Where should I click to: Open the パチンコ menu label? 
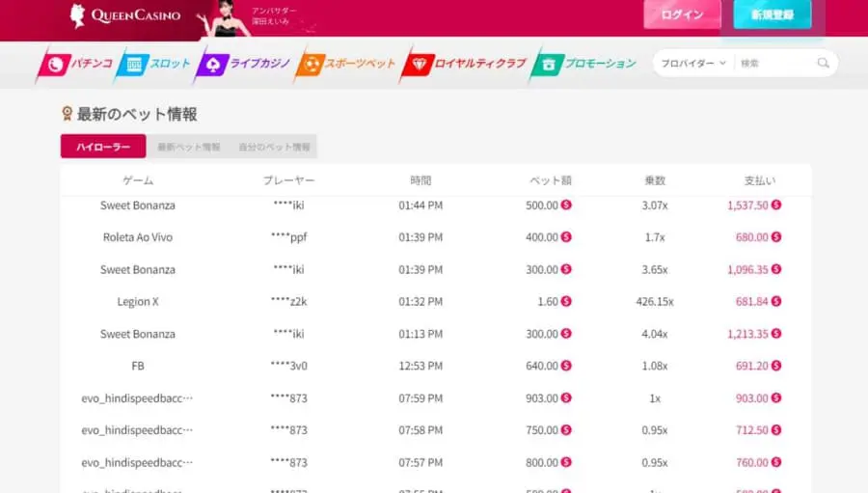pos(92,63)
